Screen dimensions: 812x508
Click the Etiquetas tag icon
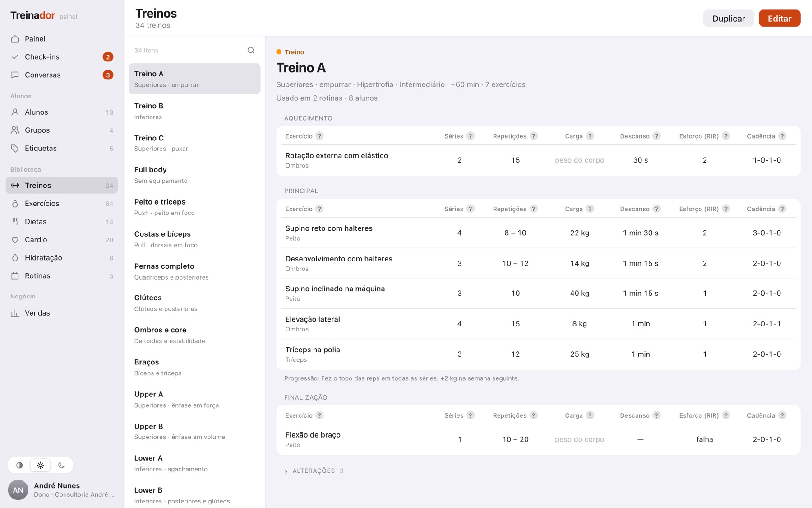(15, 148)
